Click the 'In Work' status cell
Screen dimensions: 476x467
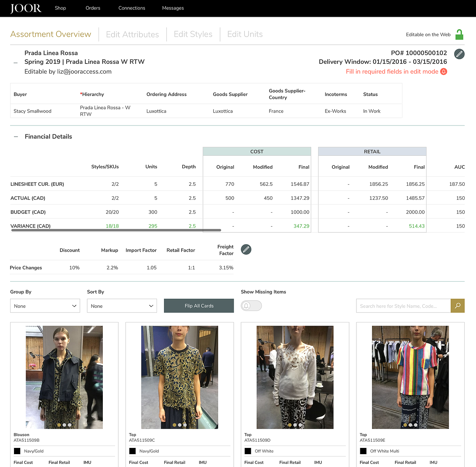(372, 111)
